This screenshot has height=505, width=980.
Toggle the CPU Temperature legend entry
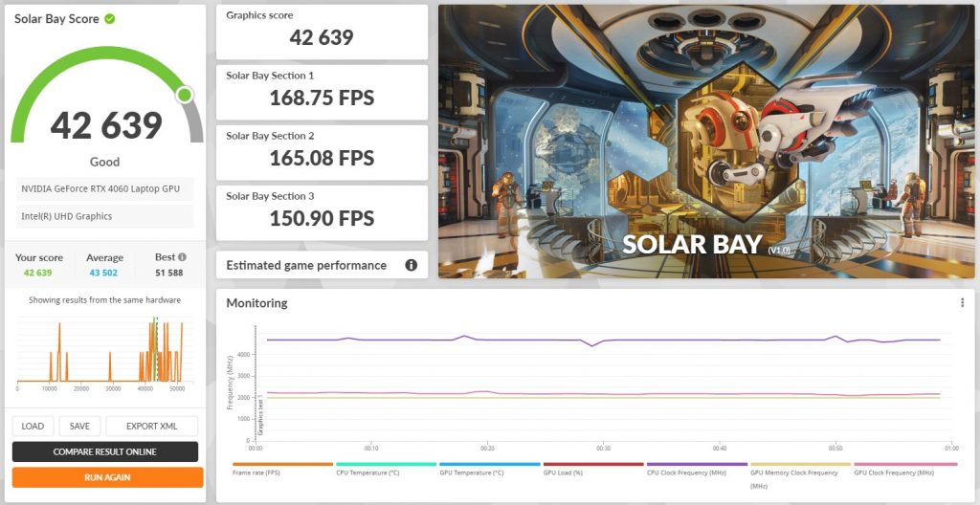[386, 470]
